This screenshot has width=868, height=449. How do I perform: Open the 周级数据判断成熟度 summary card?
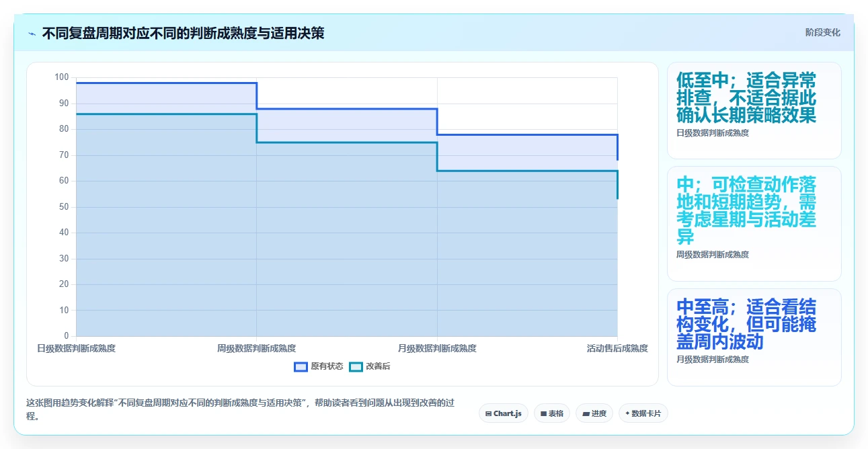coord(754,223)
